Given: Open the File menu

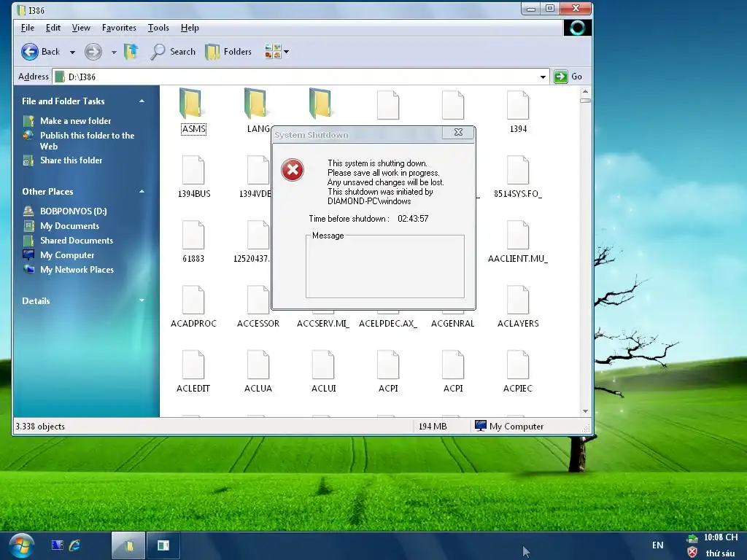Looking at the screenshot, I should point(28,28).
